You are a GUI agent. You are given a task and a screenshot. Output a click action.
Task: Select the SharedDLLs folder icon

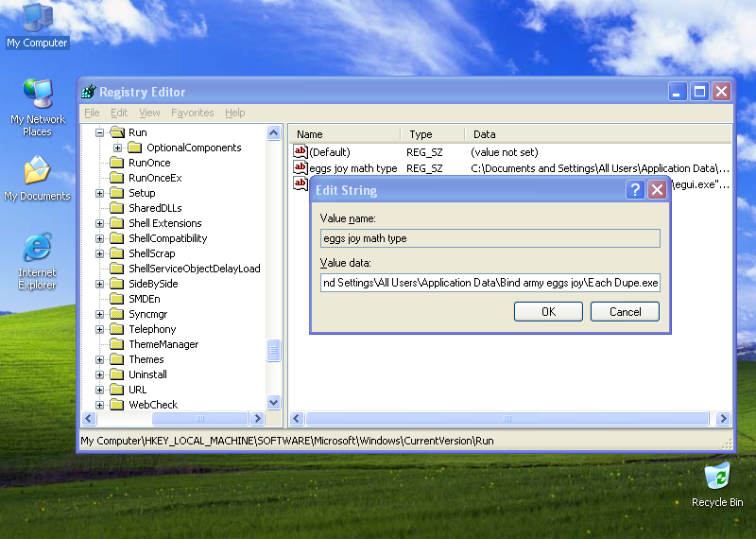(x=116, y=208)
